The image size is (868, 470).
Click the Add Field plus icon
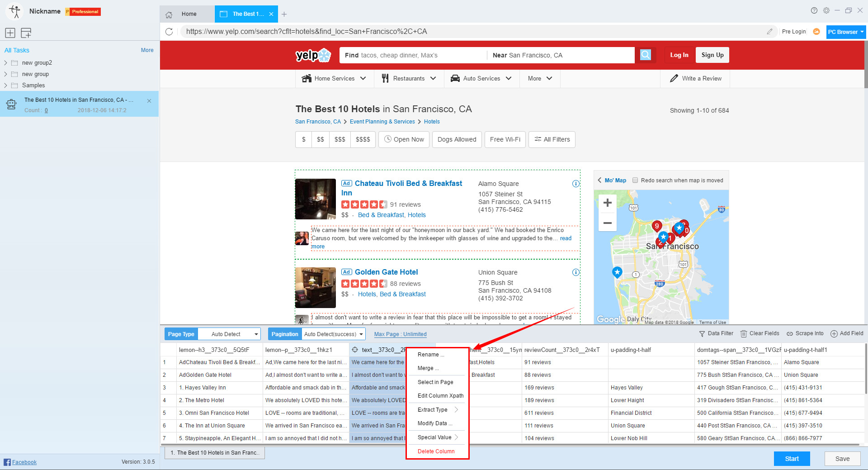pos(834,334)
